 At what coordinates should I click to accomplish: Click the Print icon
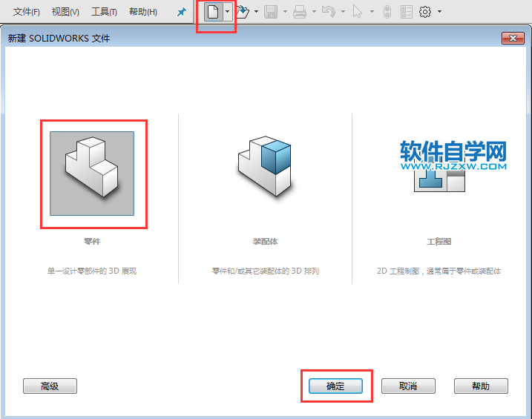pyautogui.click(x=300, y=12)
